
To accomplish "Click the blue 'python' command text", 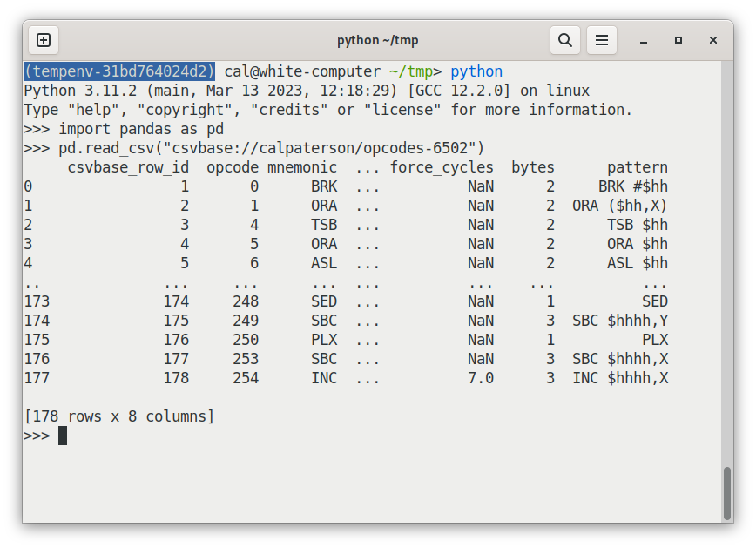I will point(476,72).
